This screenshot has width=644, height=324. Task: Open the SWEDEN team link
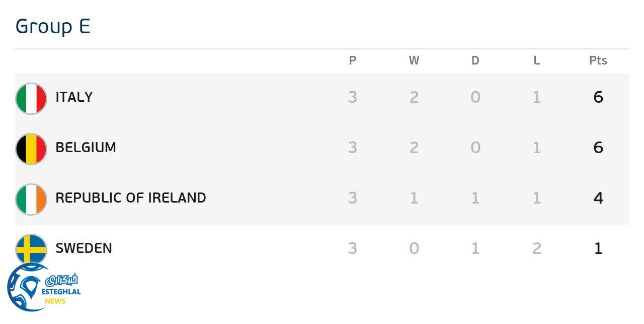(84, 248)
